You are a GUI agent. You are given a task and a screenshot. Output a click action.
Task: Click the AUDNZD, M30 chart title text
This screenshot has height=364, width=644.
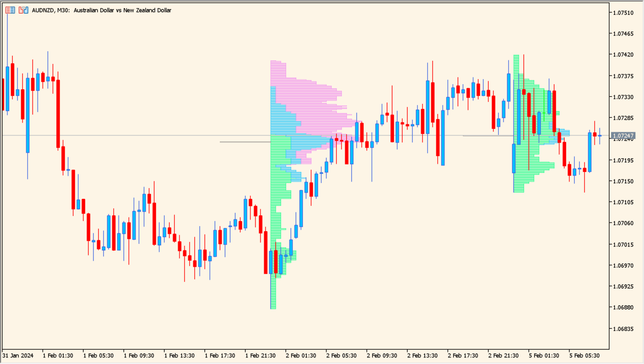[x=101, y=10]
